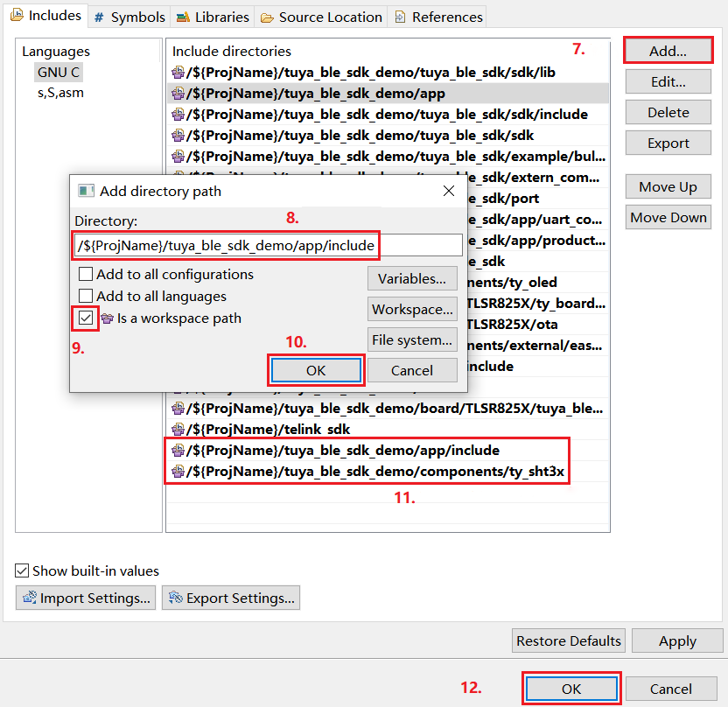The image size is (728, 707).
Task: Select the tuya_ble_sdk_demo/app include path
Action: (x=388, y=94)
